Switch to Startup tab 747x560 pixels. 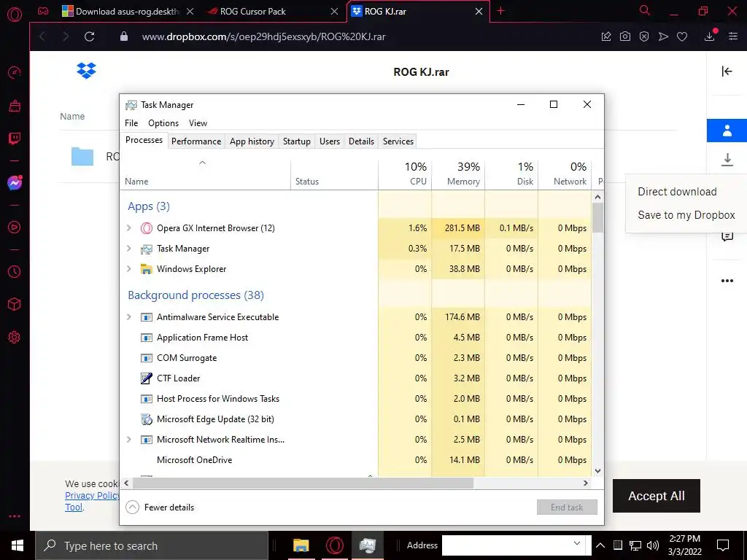[x=297, y=141]
